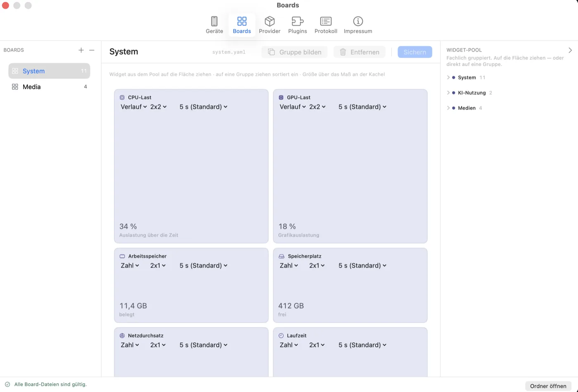Open Speicherplatz interval dropdown
Image resolution: width=578 pixels, height=392 pixels.
tap(362, 266)
